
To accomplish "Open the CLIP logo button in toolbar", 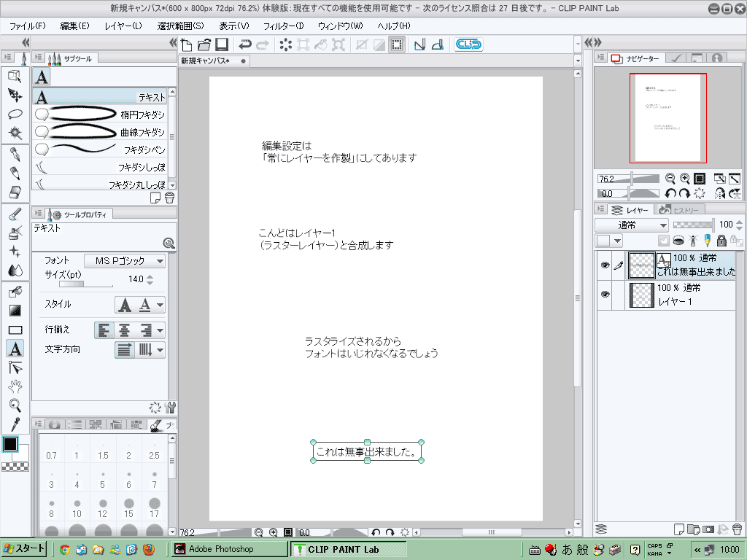I will (468, 44).
